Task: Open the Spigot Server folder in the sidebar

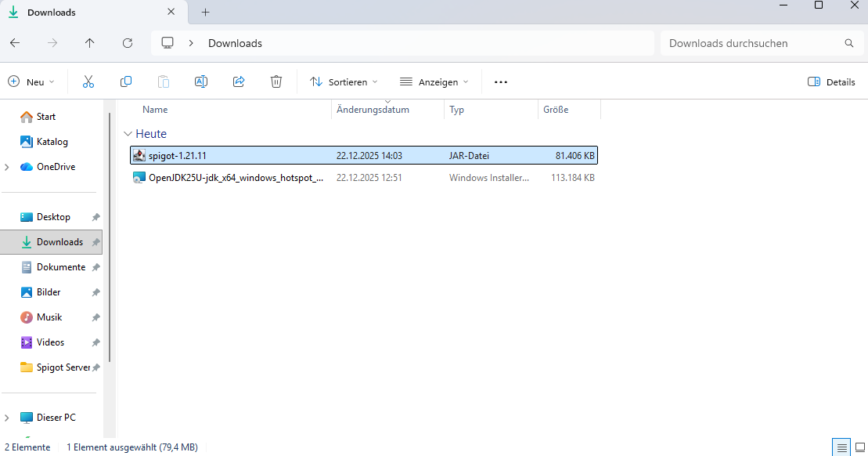Action: pyautogui.click(x=61, y=367)
